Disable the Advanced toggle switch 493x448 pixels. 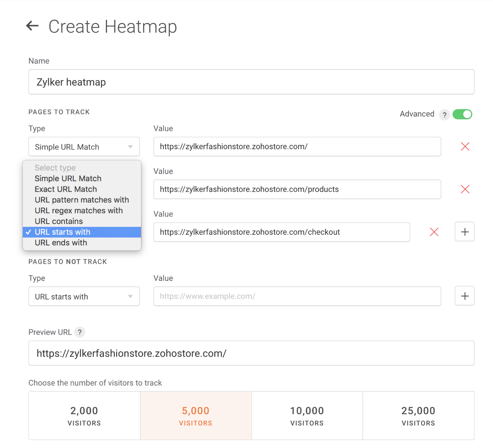pyautogui.click(x=462, y=114)
